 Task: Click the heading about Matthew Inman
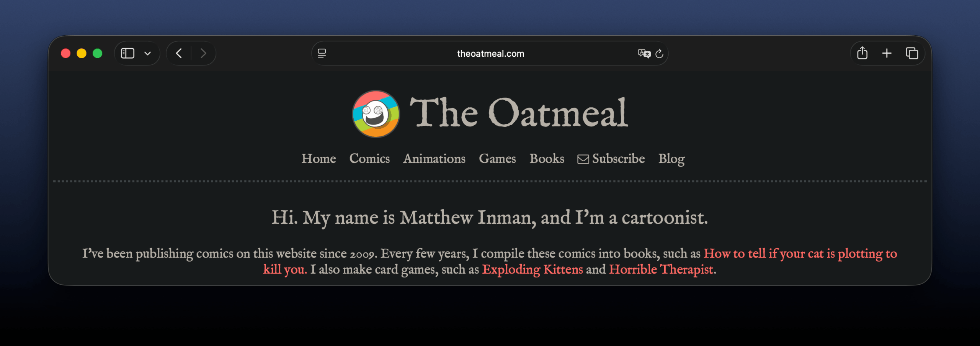[490, 218]
